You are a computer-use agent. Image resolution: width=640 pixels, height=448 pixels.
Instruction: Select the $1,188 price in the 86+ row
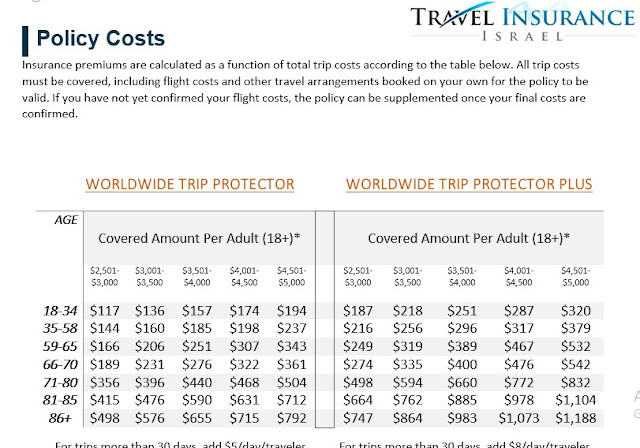tap(576, 418)
